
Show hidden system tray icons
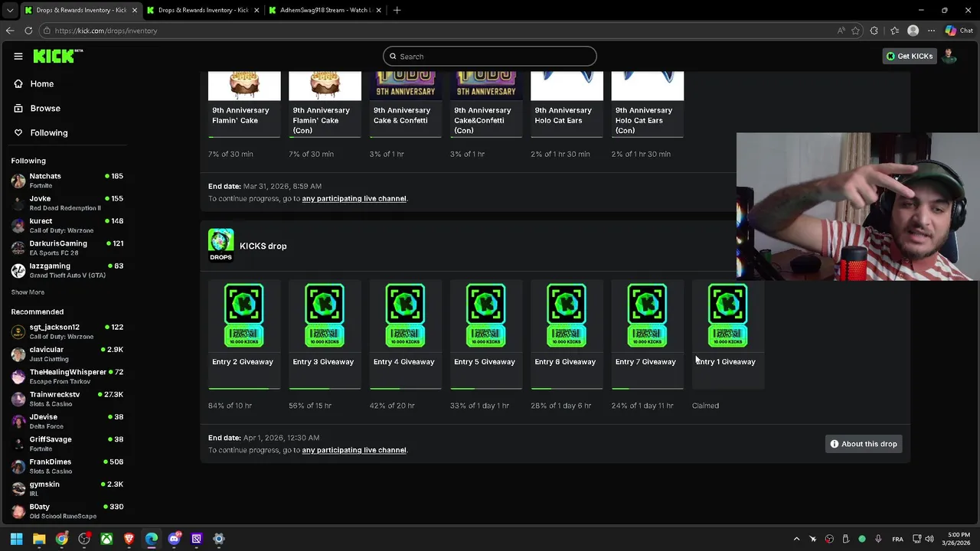coord(796,539)
